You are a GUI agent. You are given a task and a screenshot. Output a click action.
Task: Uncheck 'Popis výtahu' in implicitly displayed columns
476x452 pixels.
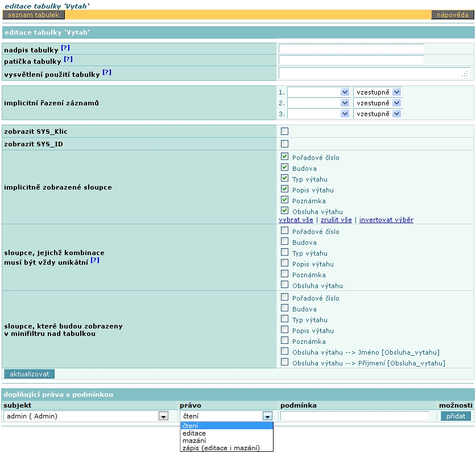284,189
